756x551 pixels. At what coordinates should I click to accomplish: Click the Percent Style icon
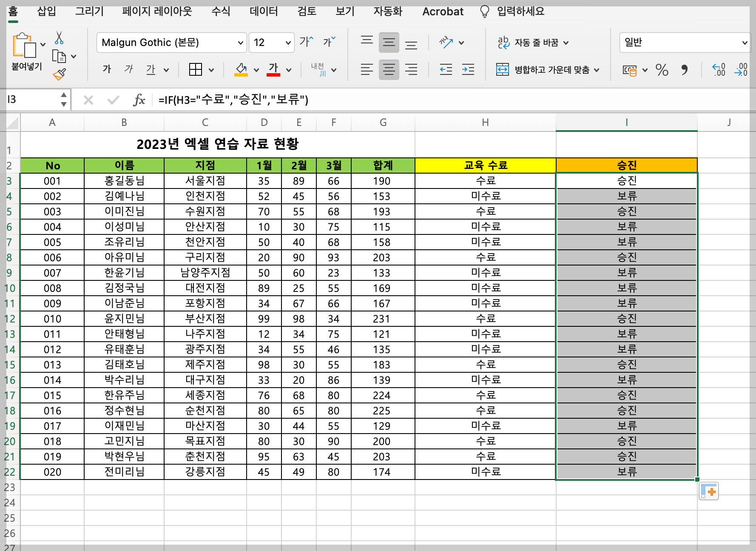pyautogui.click(x=662, y=70)
